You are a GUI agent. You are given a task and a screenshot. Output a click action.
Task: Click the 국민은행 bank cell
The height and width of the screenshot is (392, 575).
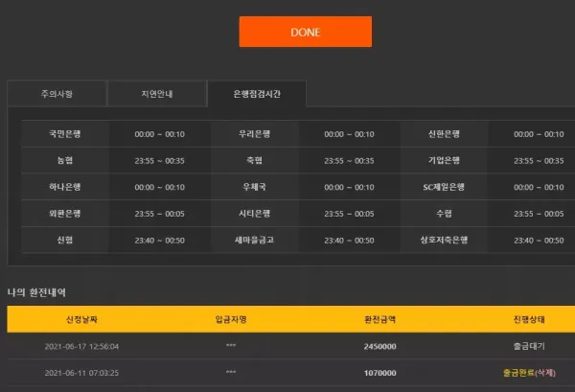tap(65, 134)
